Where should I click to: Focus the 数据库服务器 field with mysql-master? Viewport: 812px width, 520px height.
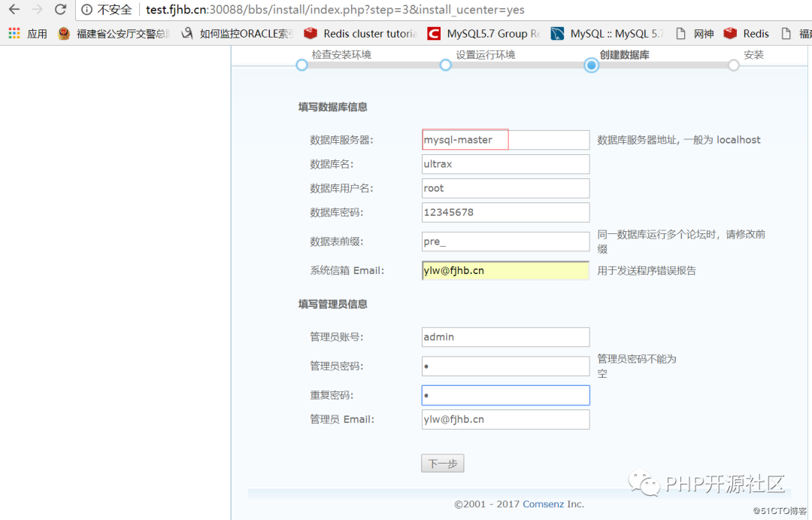pyautogui.click(x=505, y=140)
